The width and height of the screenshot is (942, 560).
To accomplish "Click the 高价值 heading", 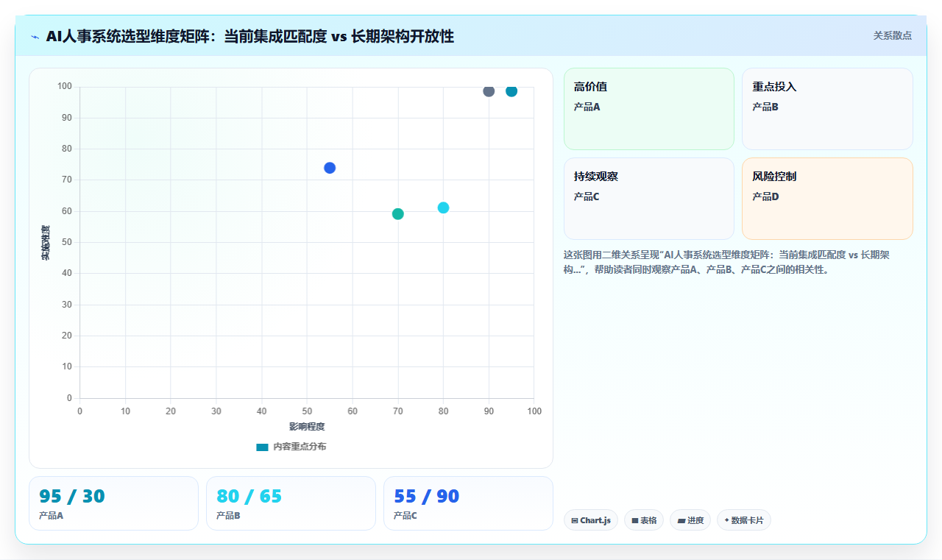I will pyautogui.click(x=590, y=87).
